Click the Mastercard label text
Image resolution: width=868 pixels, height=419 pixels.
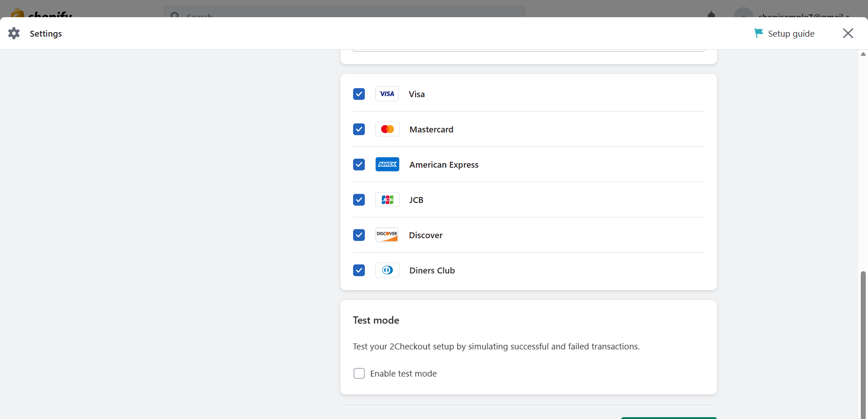pos(431,129)
